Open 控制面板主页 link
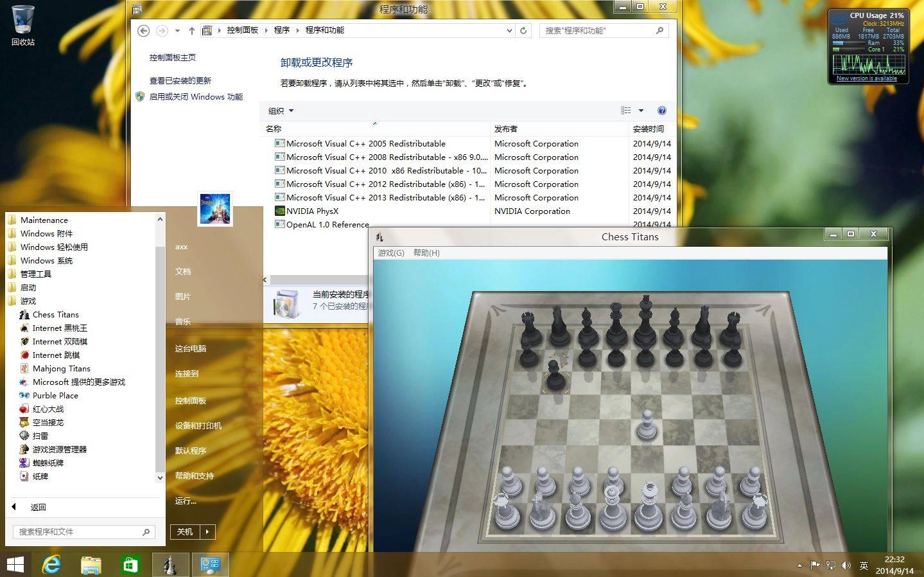Screen dimensions: 924x577 tap(173, 57)
